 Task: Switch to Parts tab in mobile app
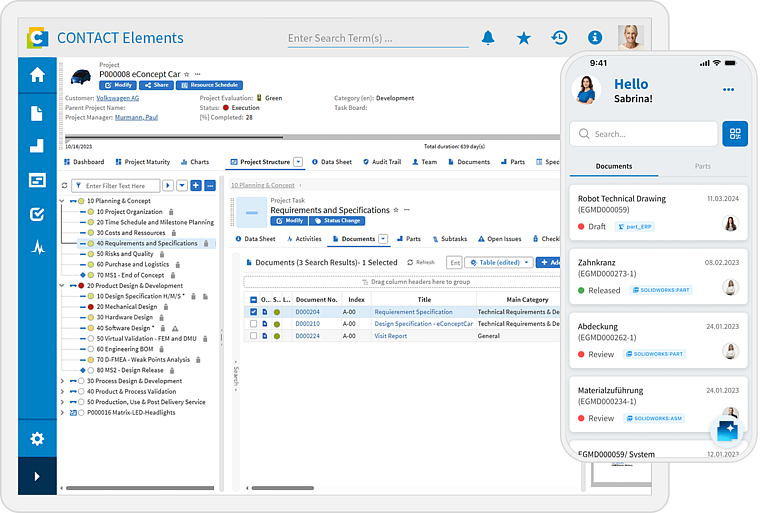pos(702,167)
